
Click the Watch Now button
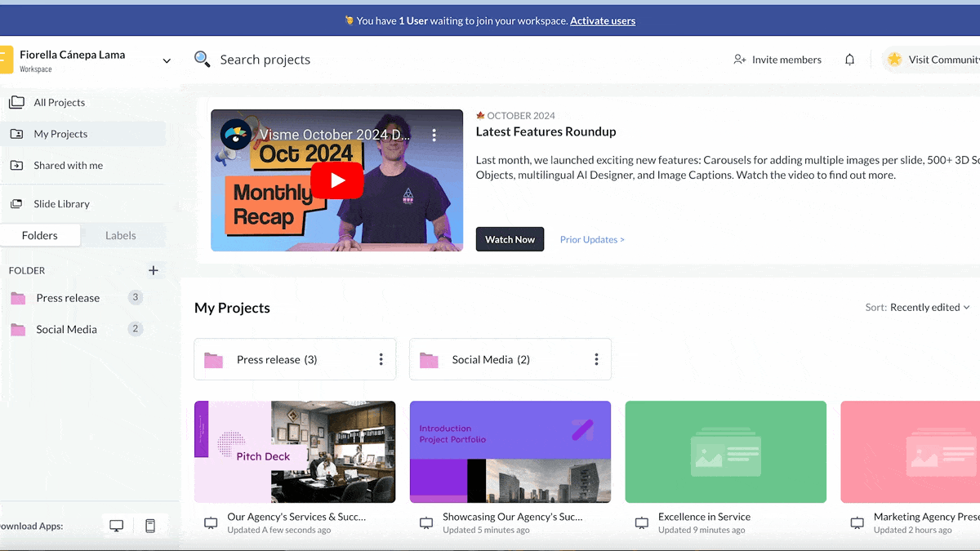(x=510, y=239)
